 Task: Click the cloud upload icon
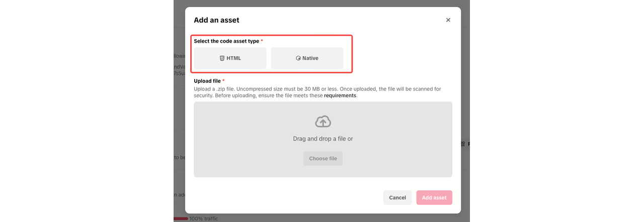point(323,121)
